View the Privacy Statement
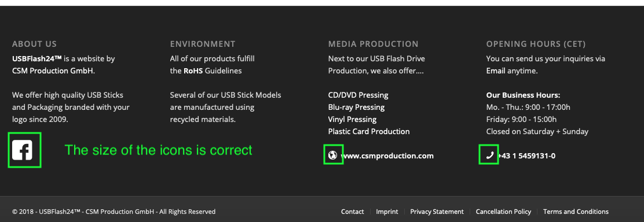The height and width of the screenshot is (222, 644). click(437, 212)
